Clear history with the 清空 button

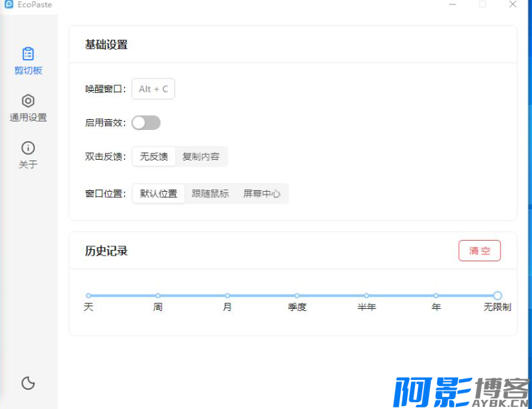tap(480, 251)
